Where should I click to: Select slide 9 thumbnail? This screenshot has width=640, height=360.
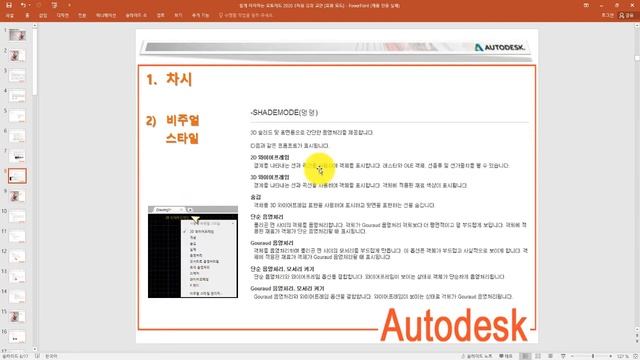coord(17,196)
